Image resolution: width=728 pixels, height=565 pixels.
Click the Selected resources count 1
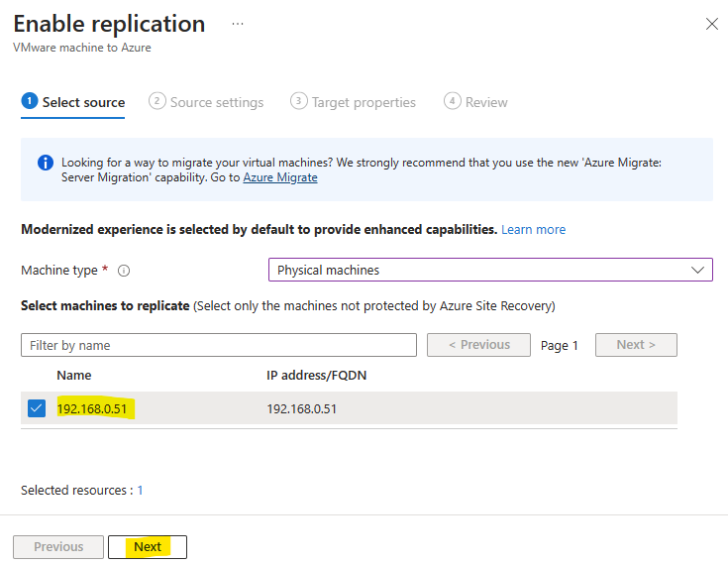coord(140,491)
